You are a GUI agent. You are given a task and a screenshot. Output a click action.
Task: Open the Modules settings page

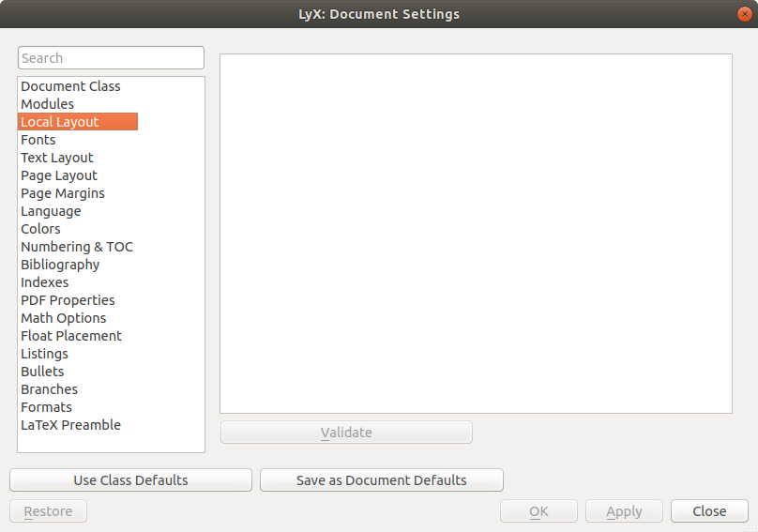pyautogui.click(x=47, y=104)
